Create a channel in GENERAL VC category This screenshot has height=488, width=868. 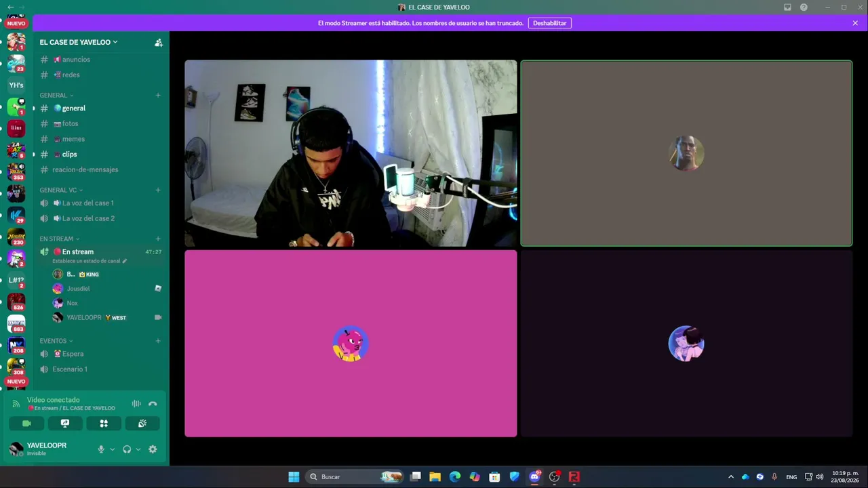click(x=158, y=190)
